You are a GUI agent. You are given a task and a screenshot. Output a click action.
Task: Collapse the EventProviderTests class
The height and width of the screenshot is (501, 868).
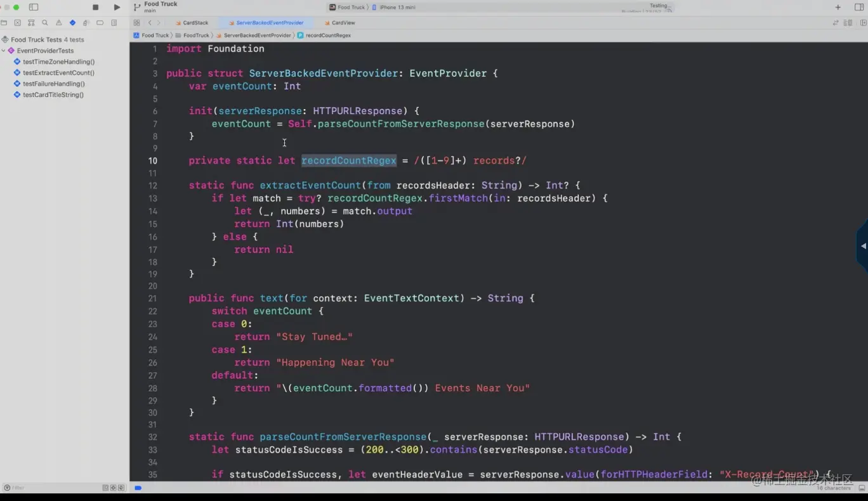(x=3, y=51)
